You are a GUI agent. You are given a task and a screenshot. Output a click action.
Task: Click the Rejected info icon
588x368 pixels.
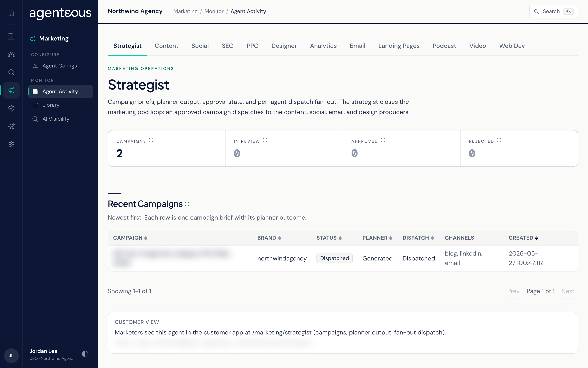(499, 140)
